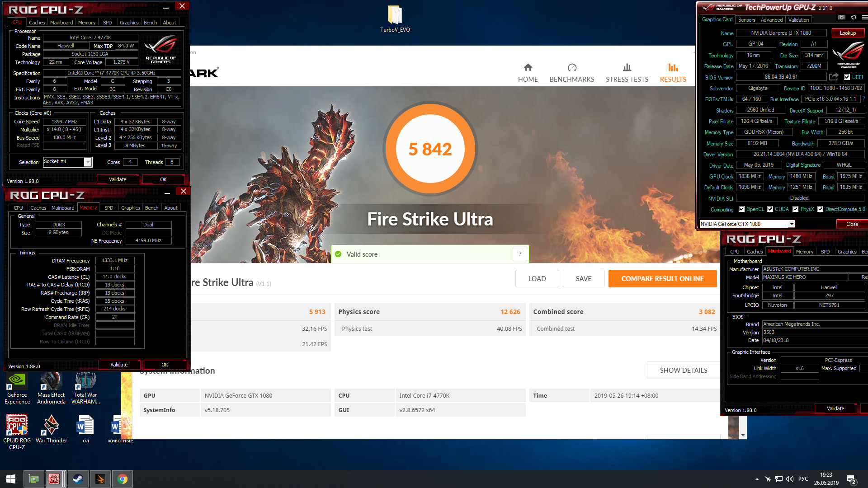
Task: Switch to SPD tab in Memory CPU-Z window
Action: click(x=108, y=208)
